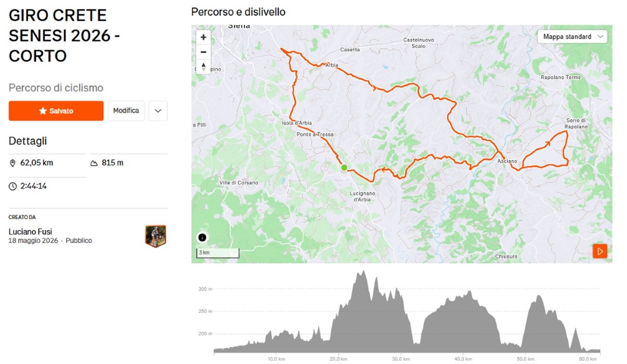Viewport: 627px width, 364px height.
Task: Click route direction arrow near Serre di Rapolano
Action: [546, 144]
